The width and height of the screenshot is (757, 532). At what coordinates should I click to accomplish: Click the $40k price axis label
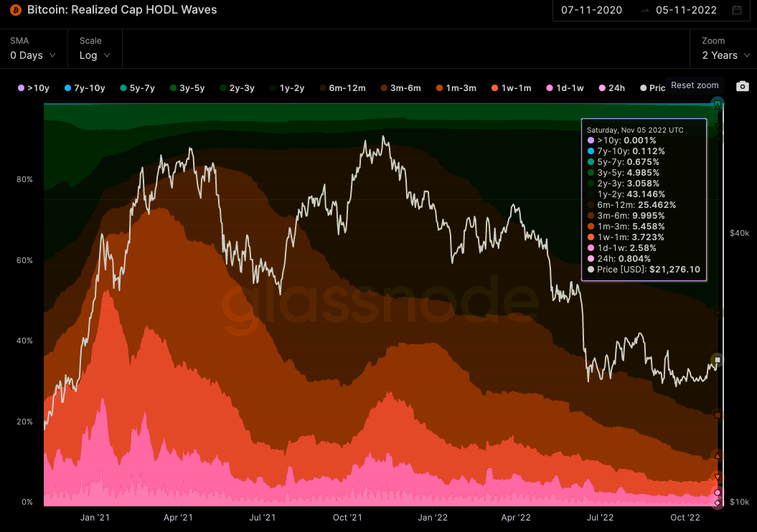pos(739,233)
